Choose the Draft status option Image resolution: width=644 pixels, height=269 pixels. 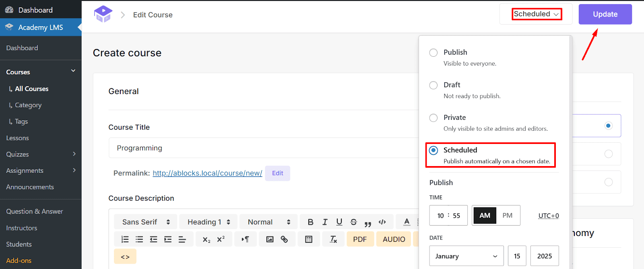(433, 85)
